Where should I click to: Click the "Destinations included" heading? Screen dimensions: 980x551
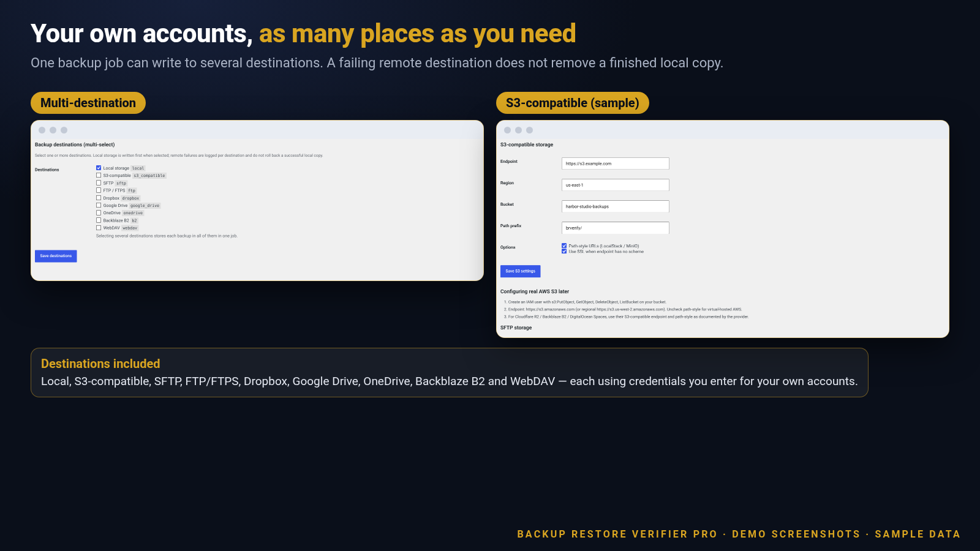(100, 364)
